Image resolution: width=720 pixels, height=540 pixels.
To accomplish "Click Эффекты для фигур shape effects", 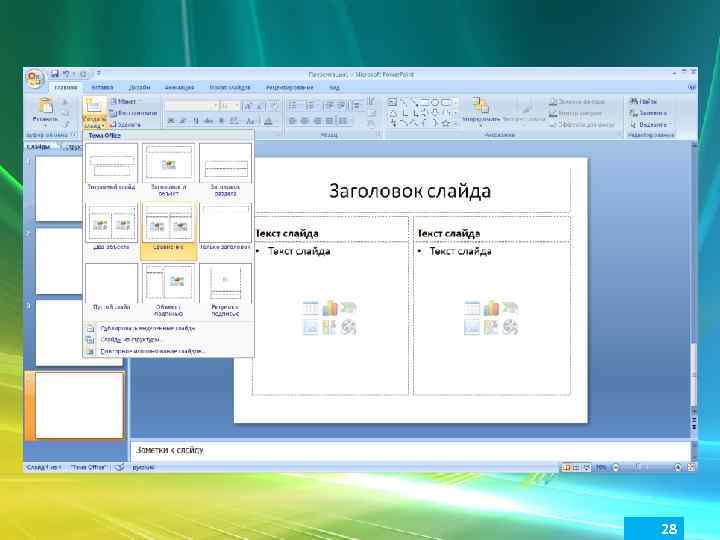I will click(581, 124).
